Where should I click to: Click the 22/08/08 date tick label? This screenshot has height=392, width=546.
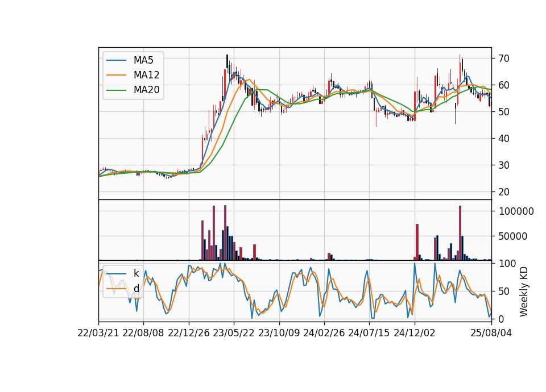point(143,333)
